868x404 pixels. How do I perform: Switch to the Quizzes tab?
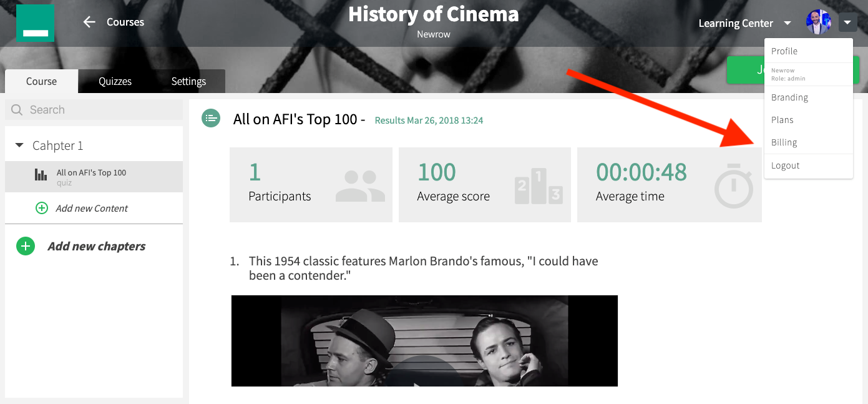pyautogui.click(x=115, y=81)
